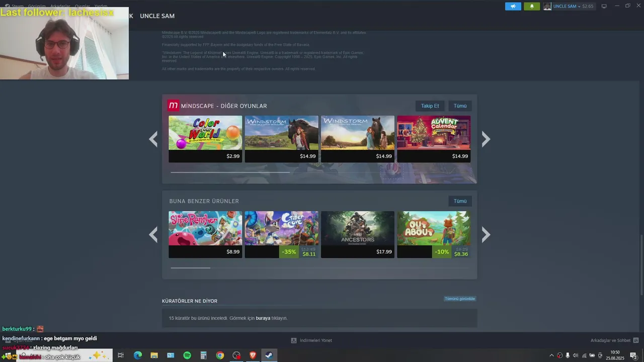Viewport: 644px width, 362px height.
Task: Click Tümü button in Buna Benzer Ürünler
Action: pyautogui.click(x=460, y=201)
